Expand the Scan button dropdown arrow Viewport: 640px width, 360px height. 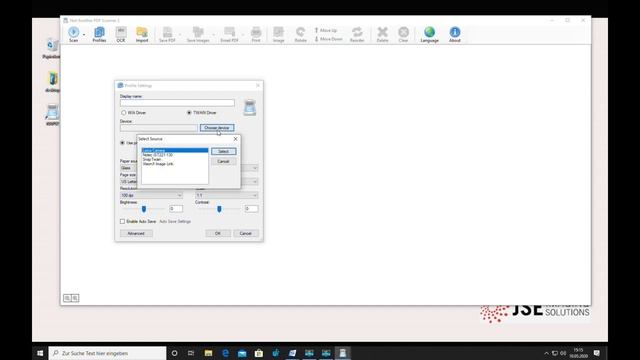(x=84, y=35)
